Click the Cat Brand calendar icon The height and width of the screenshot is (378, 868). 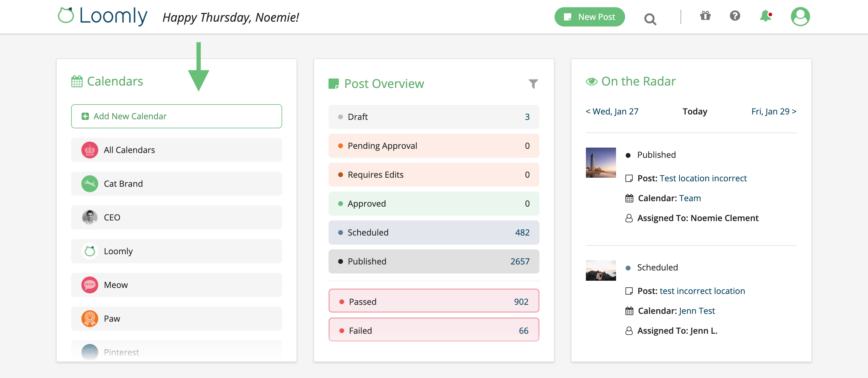(x=90, y=184)
